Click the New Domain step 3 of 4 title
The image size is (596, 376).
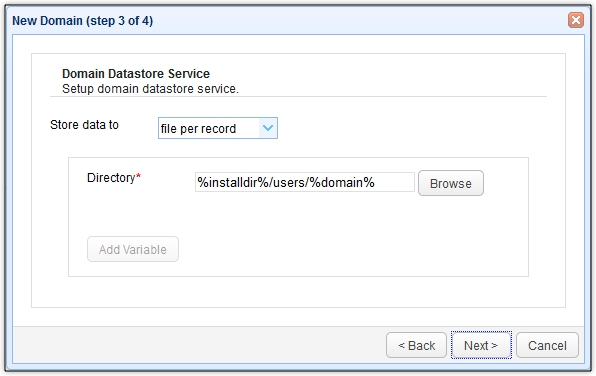(82, 21)
